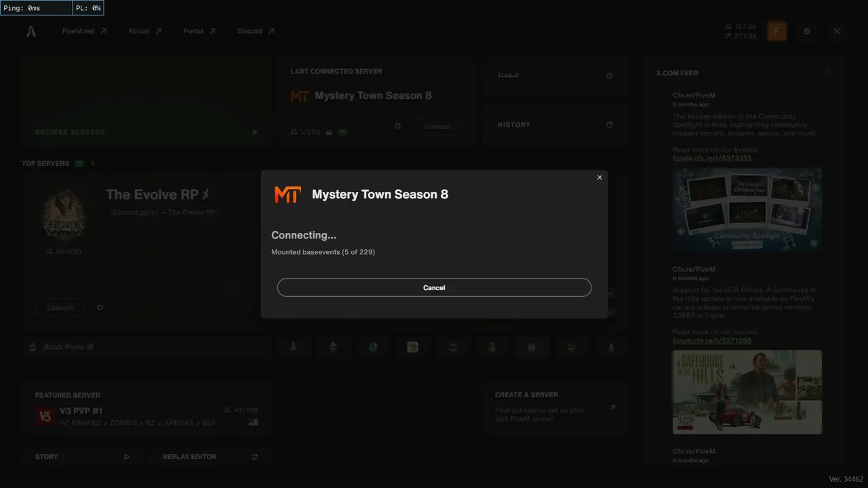This screenshot has width=868, height=488.
Task: Open the V3 PVP #1 featured server title
Action: pyautogui.click(x=81, y=411)
